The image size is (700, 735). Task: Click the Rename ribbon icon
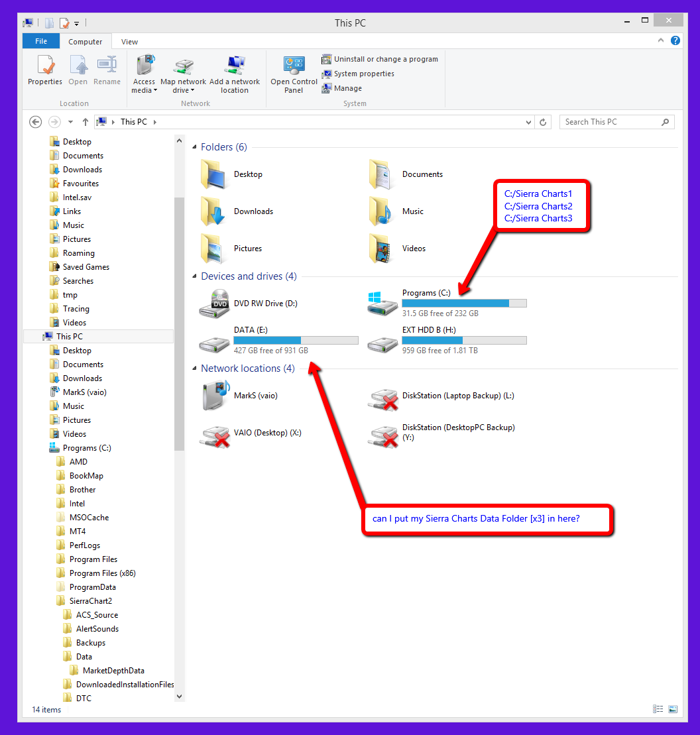[x=107, y=70]
